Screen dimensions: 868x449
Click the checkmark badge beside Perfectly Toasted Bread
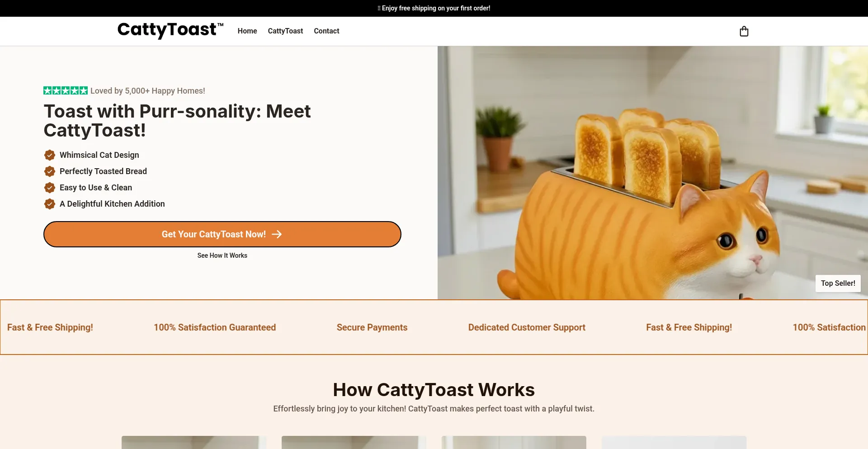click(50, 171)
